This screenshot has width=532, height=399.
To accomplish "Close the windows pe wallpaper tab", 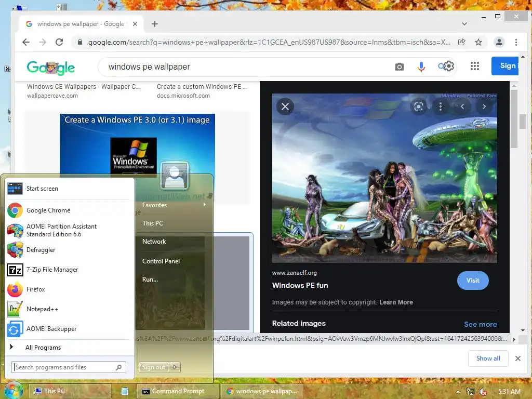I will pos(135,24).
